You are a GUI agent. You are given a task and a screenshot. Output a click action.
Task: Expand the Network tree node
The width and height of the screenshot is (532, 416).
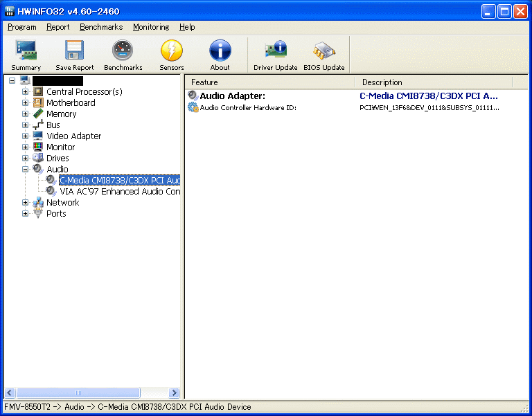26,203
